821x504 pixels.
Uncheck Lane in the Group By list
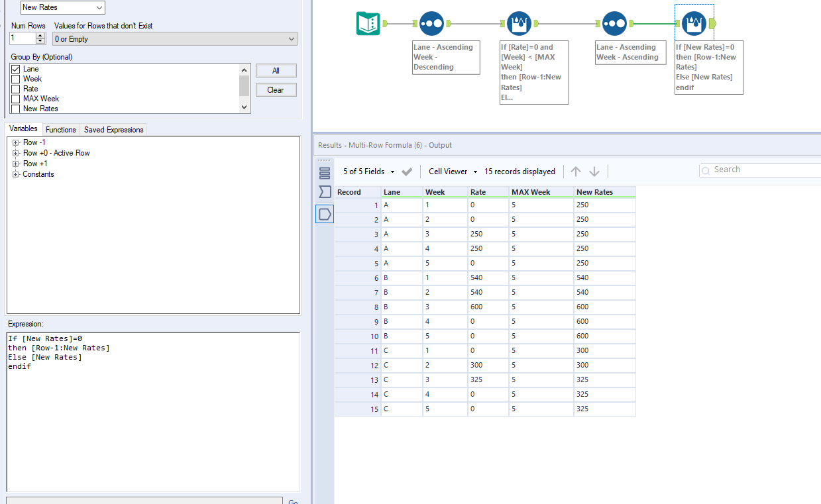(x=15, y=68)
